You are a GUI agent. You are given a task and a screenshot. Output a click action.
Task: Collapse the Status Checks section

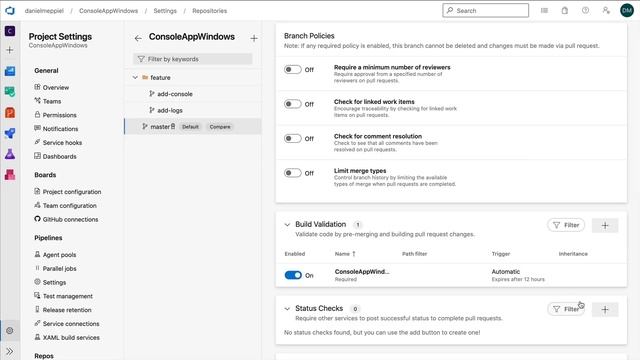click(287, 309)
